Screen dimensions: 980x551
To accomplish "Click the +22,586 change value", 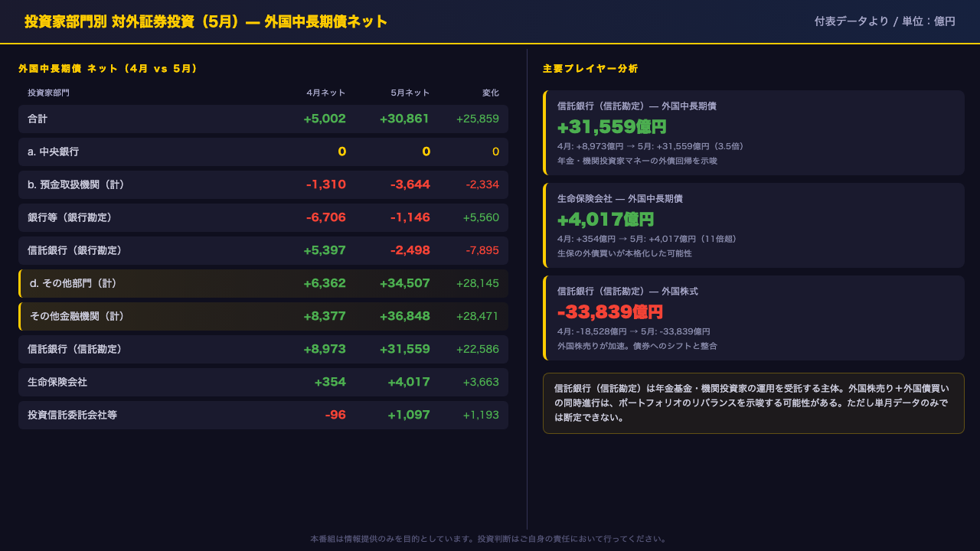I will point(478,350).
